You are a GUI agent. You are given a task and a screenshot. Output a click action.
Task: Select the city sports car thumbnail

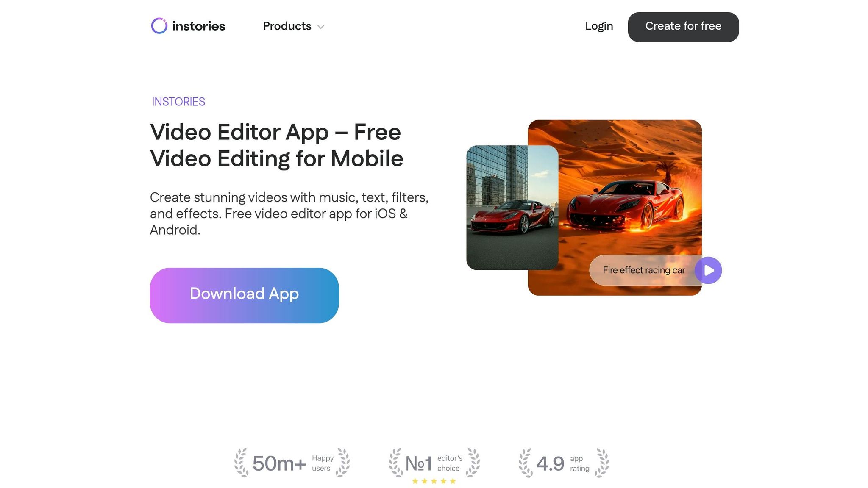tap(512, 208)
